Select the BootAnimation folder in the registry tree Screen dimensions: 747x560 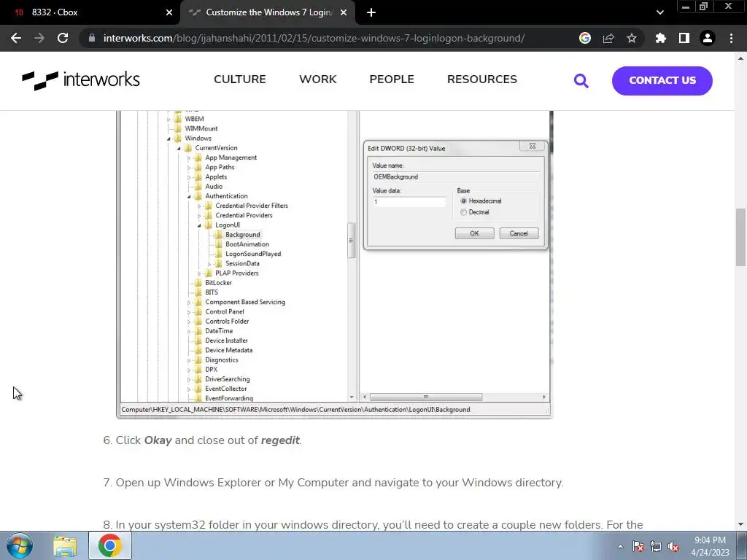pos(247,244)
